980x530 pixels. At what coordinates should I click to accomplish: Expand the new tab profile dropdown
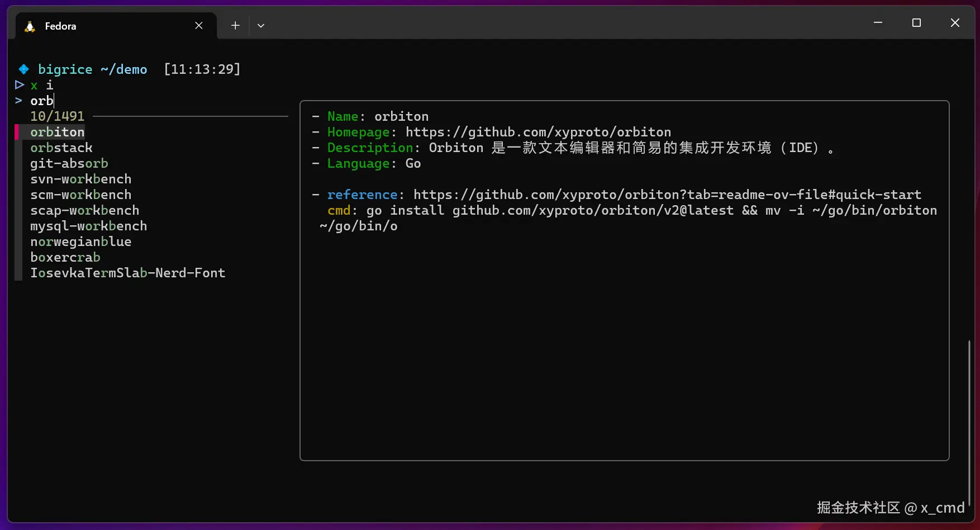(x=261, y=26)
